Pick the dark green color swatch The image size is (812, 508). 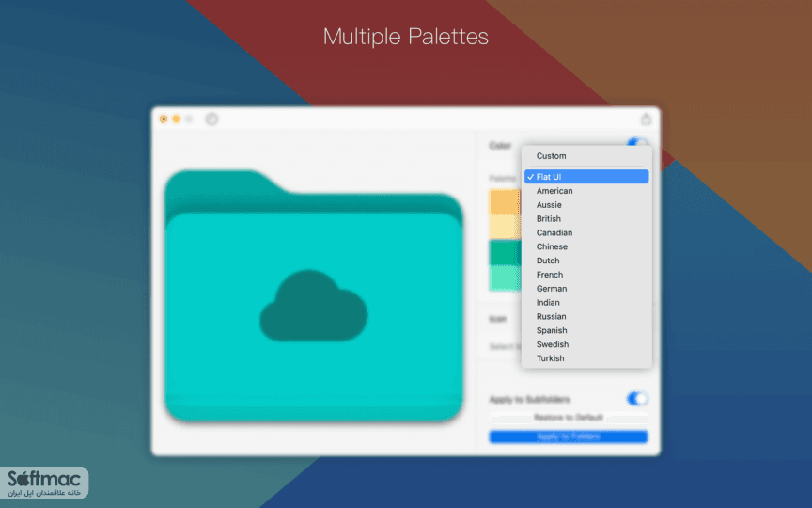coord(505,252)
